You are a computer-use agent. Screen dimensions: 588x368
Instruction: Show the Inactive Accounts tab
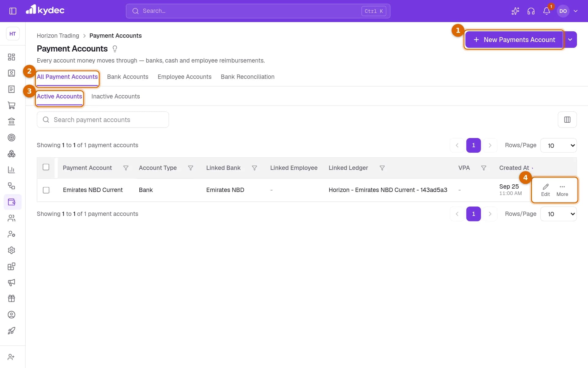click(x=115, y=96)
